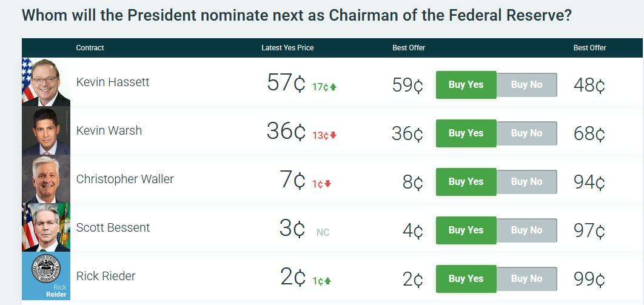Open the Kevin Hassett contract name
Screen dimensions: 644x305
113,82
